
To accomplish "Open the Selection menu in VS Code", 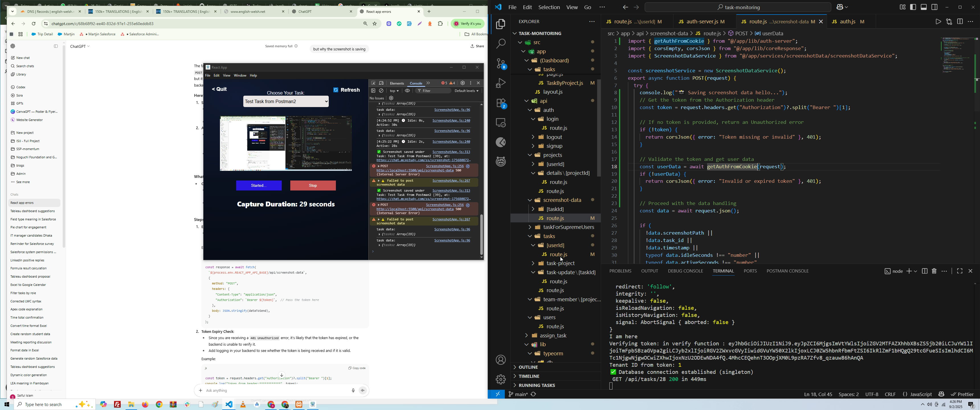I will pyautogui.click(x=549, y=7).
